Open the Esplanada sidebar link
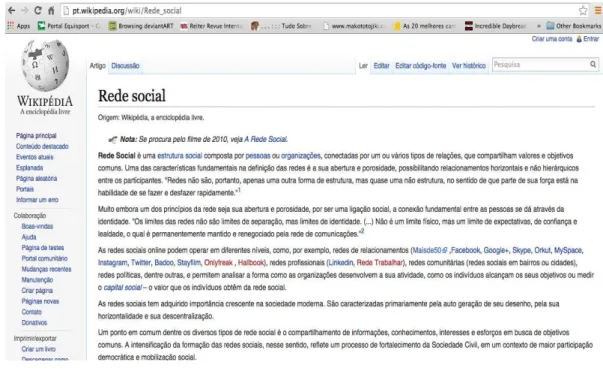 [x=30, y=168]
